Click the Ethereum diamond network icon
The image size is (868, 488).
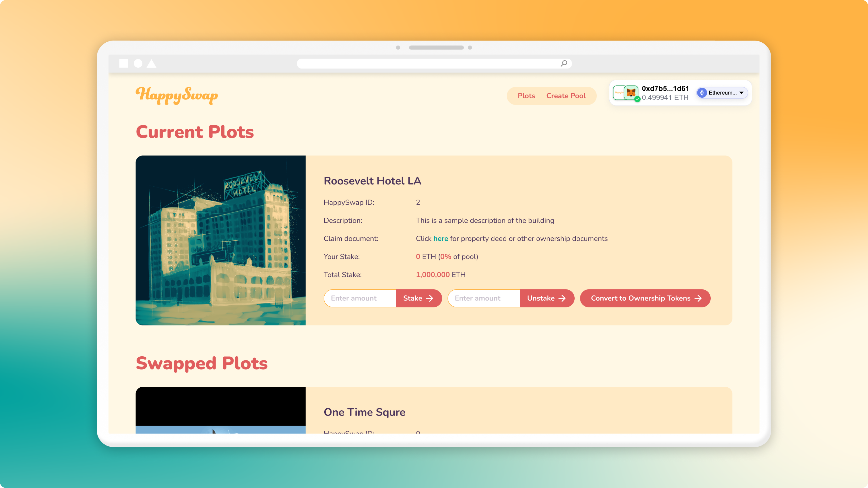702,93
